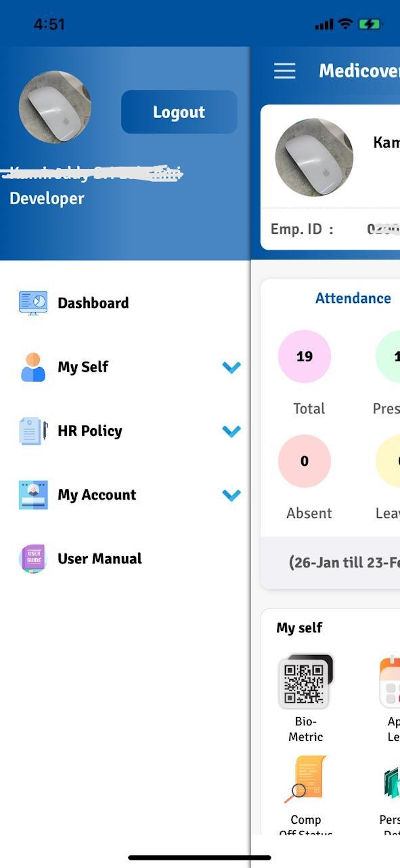Tap the Total label under 19
400x868 pixels.
coord(309,409)
